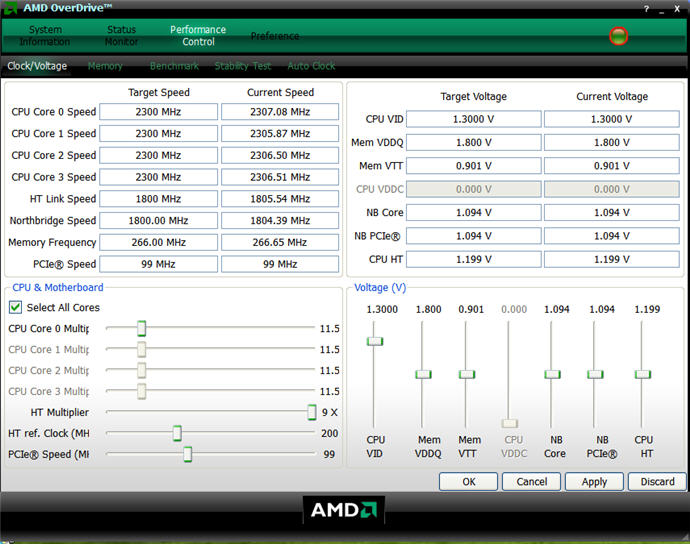The height and width of the screenshot is (544, 690).
Task: Click the PCIe Speed slider handle
Action: tap(187, 454)
